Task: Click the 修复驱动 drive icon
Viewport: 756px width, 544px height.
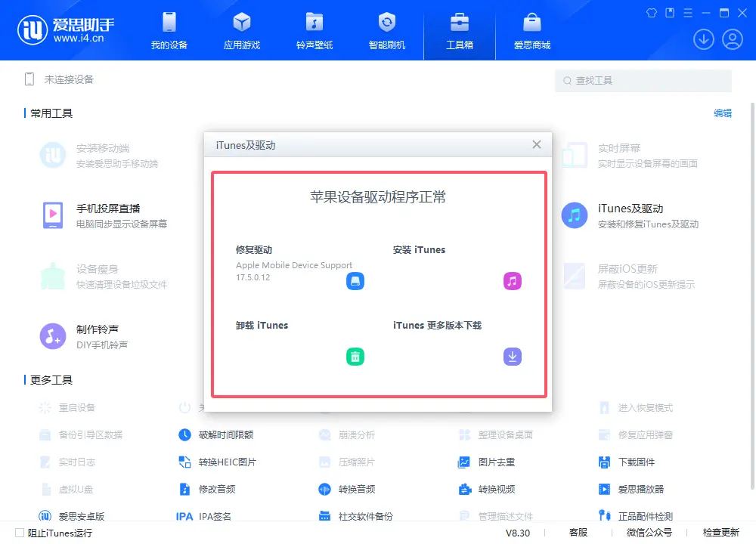Action: click(355, 281)
